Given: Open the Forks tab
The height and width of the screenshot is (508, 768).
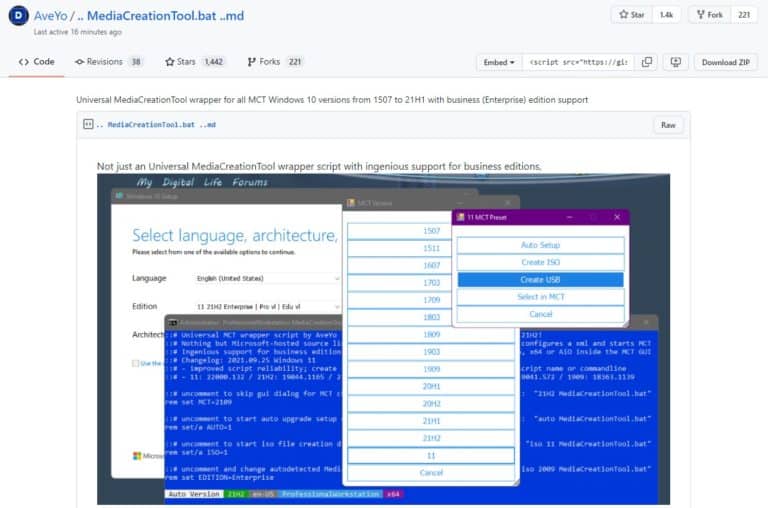Looking at the screenshot, I should tap(275, 62).
